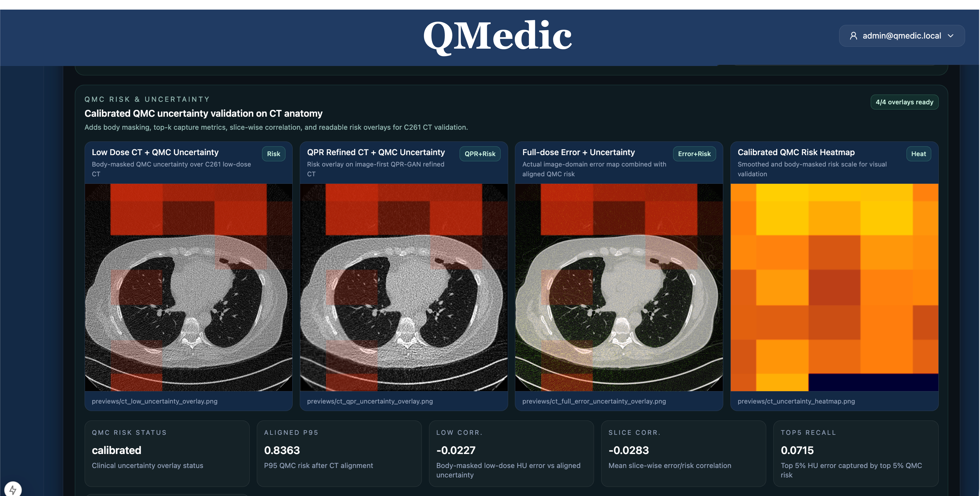Screen dimensions: 980x496
Task: Click the LOW CORR. card label
Action: [459, 433]
